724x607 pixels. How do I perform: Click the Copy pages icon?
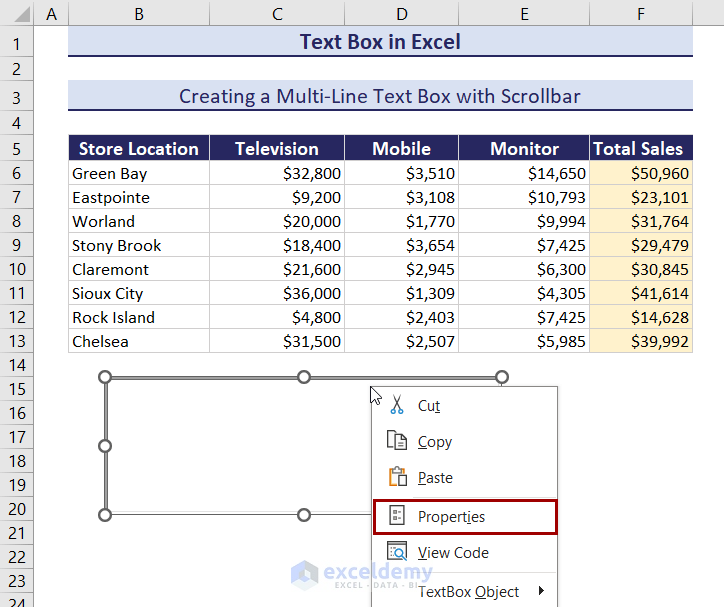pos(397,441)
